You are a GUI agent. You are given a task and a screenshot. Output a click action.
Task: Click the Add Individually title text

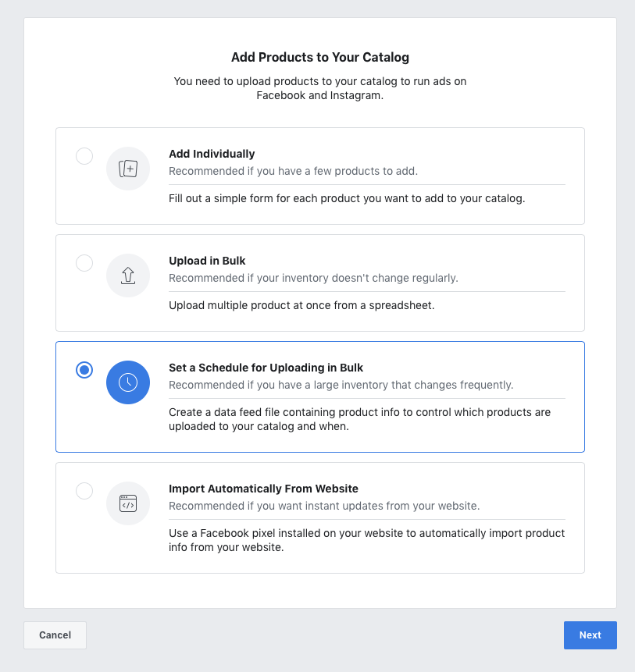(212, 154)
